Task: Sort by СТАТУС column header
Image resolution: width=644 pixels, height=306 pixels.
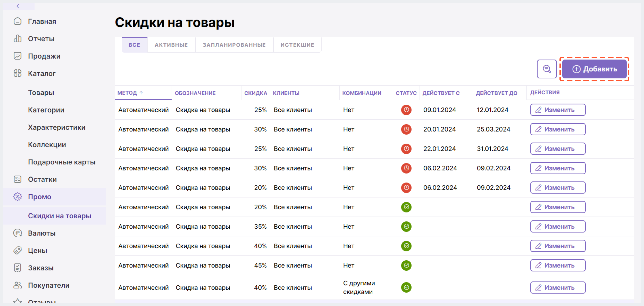Action: point(406,93)
